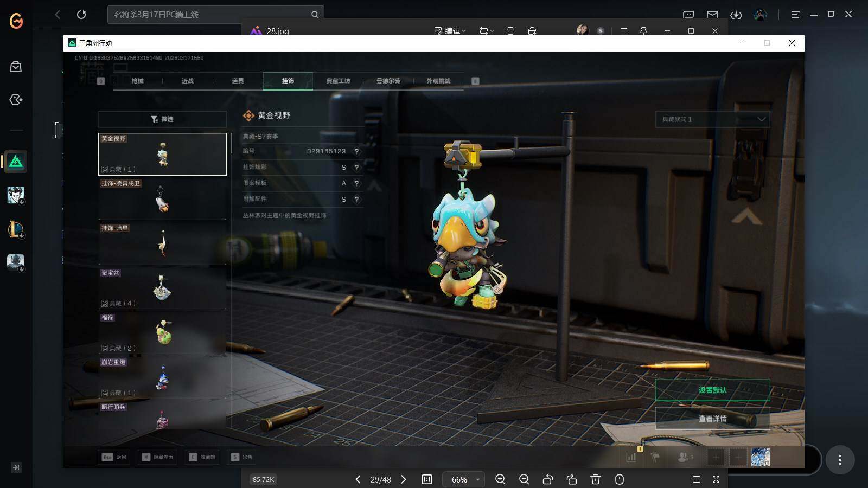This screenshot has height=488, width=868.
Task: Print the image in photo viewer
Action: click(x=510, y=31)
